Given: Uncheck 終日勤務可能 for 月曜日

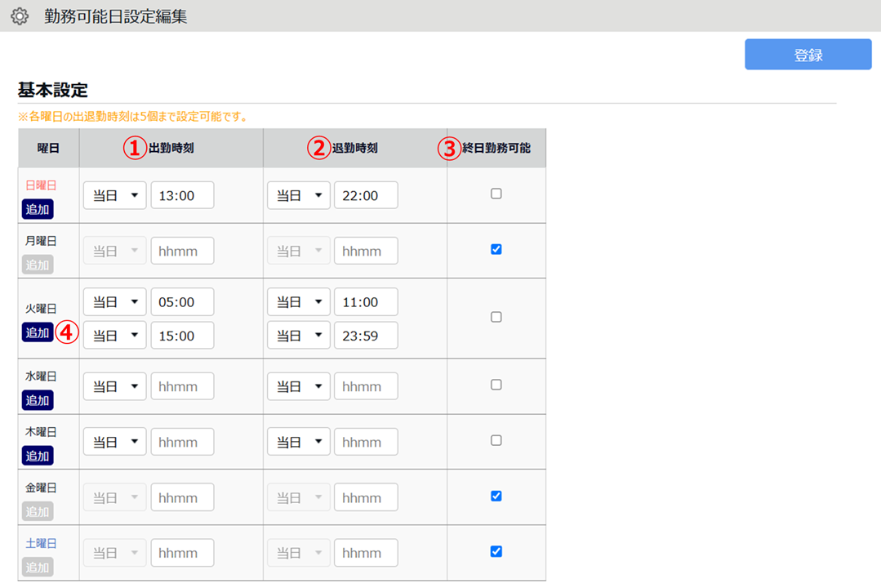Looking at the screenshot, I should click(x=496, y=250).
